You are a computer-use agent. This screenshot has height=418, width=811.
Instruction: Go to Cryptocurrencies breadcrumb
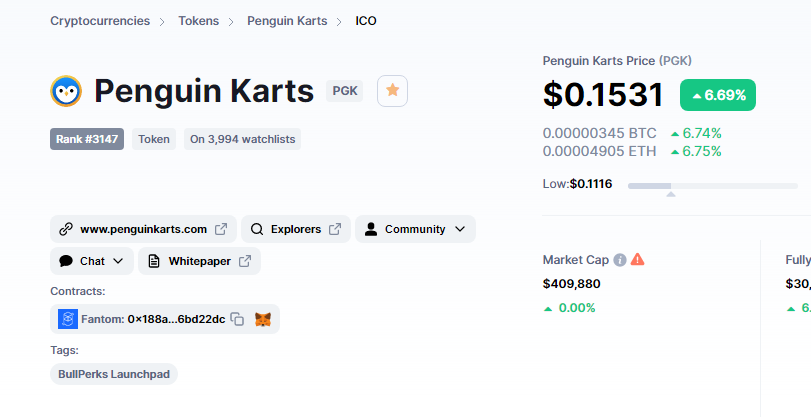(100, 21)
